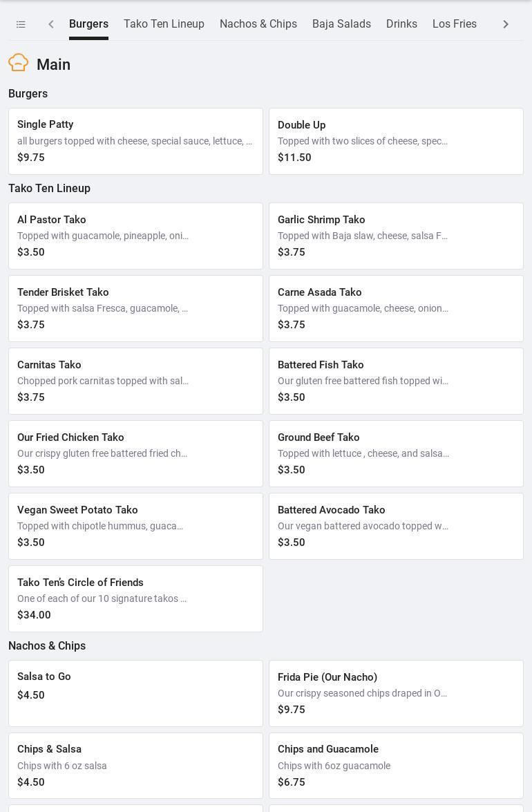Open Frida Pie (Our Nacho) item

[x=396, y=693]
